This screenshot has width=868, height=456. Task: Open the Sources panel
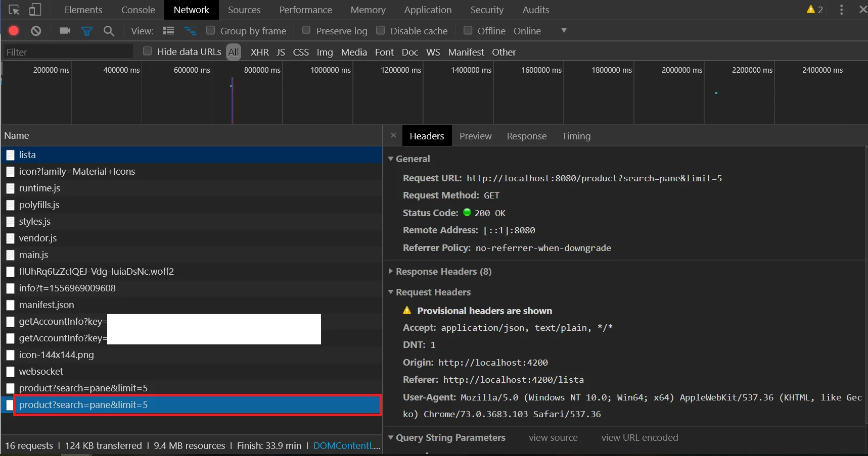pos(244,10)
